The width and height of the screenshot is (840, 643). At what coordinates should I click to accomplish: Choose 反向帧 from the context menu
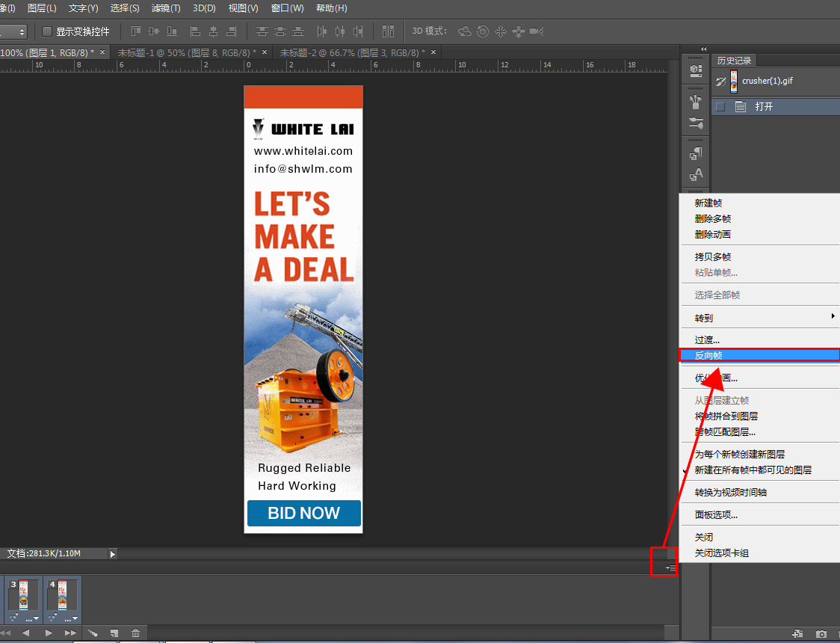point(708,356)
